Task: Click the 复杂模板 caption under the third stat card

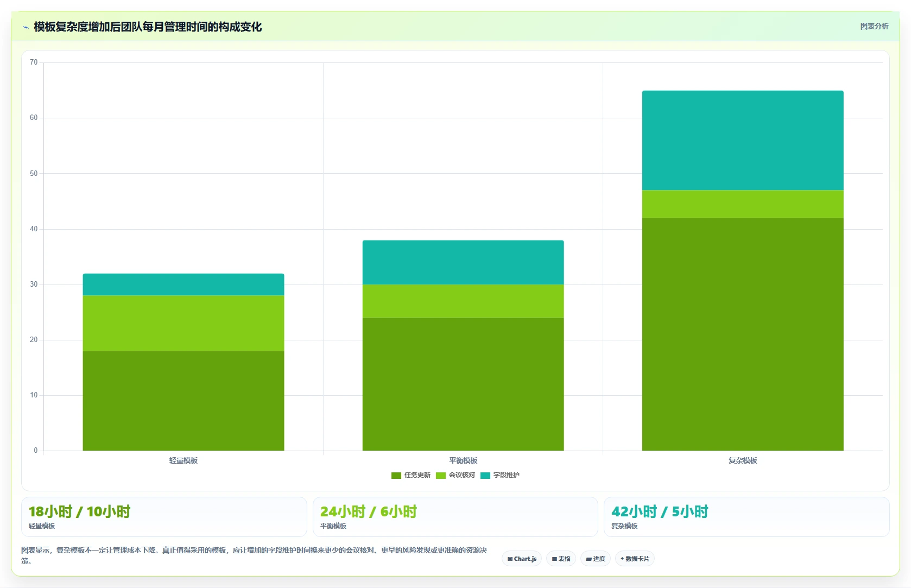Action: pos(624,526)
